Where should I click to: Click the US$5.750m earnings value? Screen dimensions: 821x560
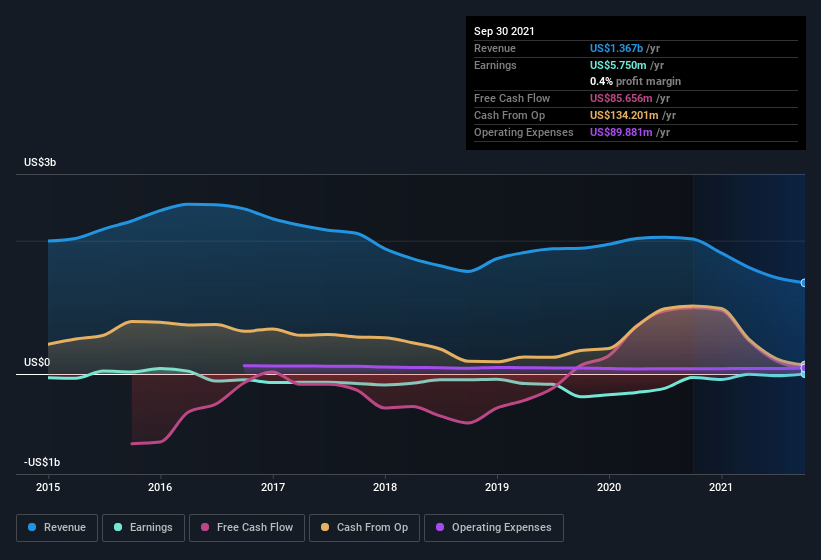[618, 65]
